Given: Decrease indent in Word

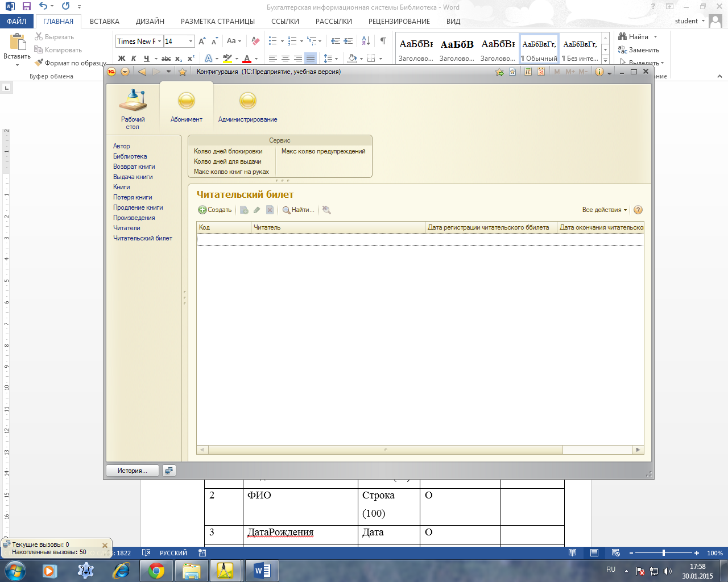Looking at the screenshot, I should coord(336,41).
